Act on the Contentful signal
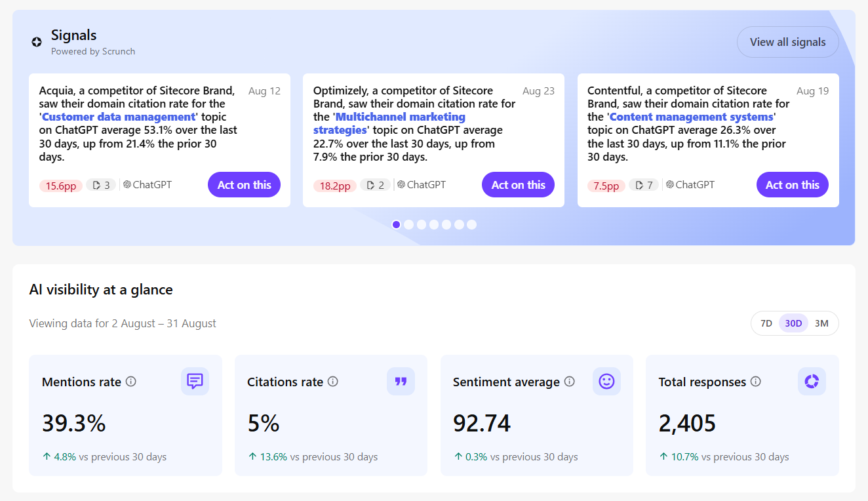 pyautogui.click(x=792, y=185)
